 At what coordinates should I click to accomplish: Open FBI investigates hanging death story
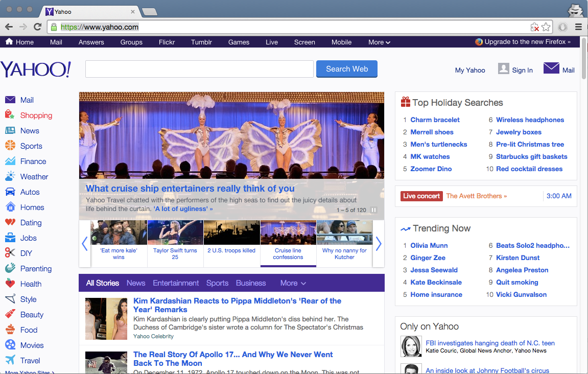point(490,343)
